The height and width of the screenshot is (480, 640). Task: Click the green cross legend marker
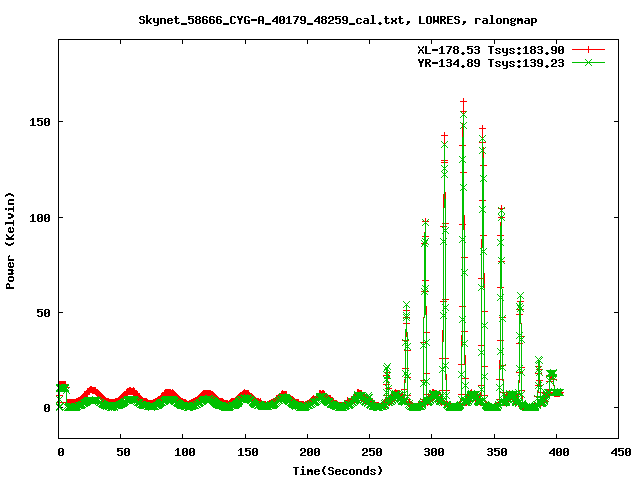click(x=588, y=62)
